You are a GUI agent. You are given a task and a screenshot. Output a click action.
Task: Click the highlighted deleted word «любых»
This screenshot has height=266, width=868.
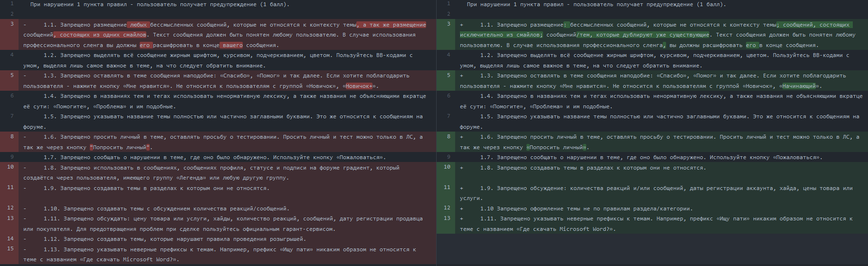click(138, 25)
